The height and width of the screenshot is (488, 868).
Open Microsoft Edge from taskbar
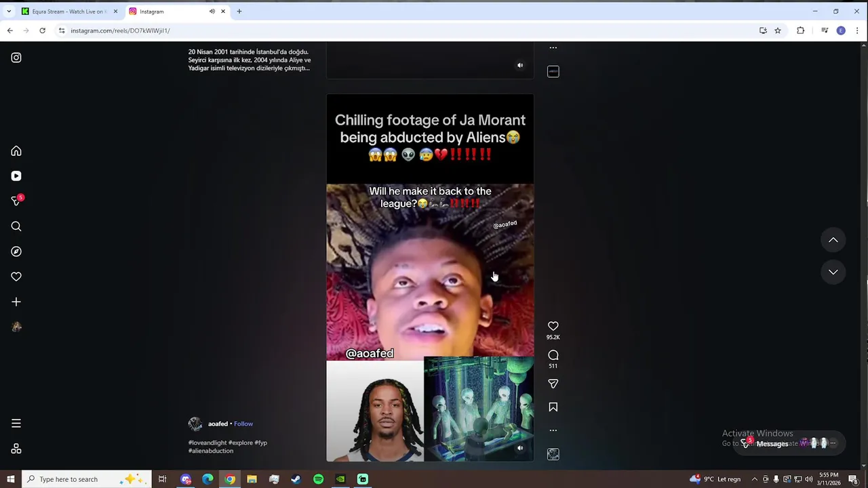[x=208, y=479]
